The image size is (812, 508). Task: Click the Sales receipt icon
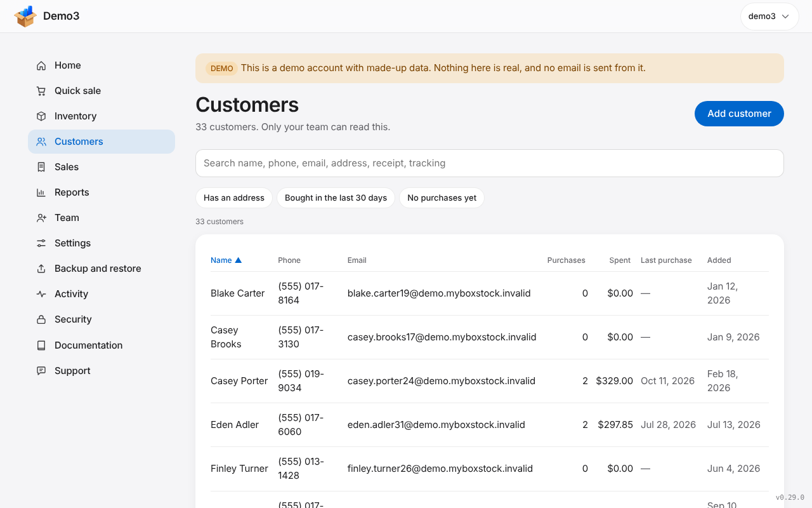[x=41, y=167]
